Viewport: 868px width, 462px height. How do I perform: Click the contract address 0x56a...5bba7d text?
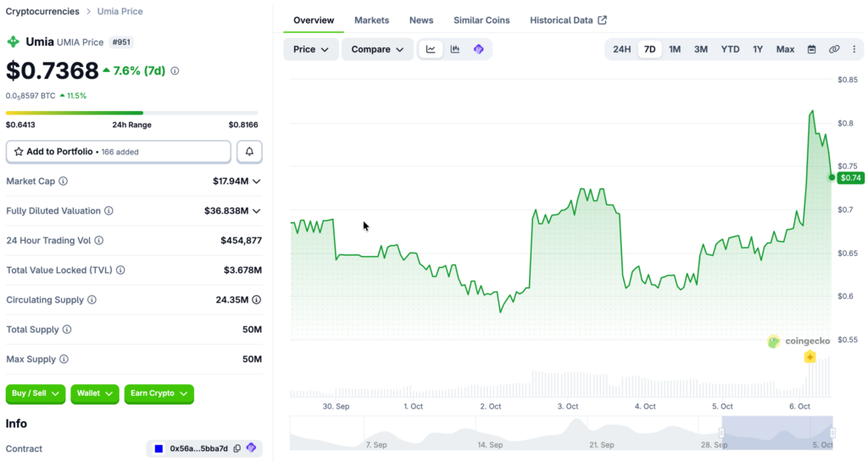[198, 448]
